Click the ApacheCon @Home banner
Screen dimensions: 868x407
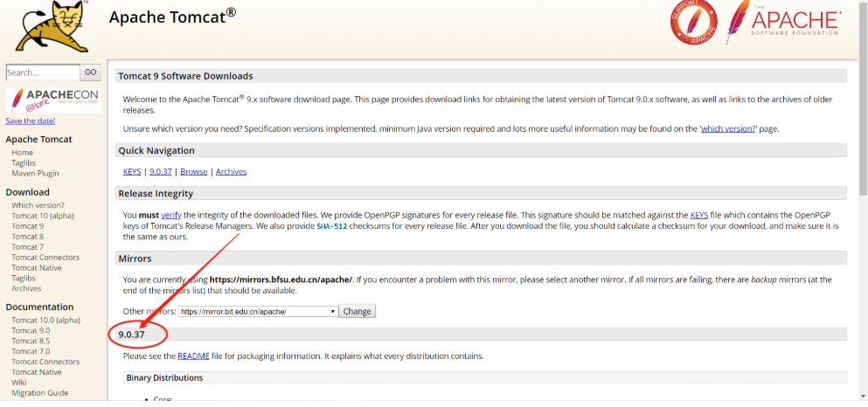coord(53,100)
